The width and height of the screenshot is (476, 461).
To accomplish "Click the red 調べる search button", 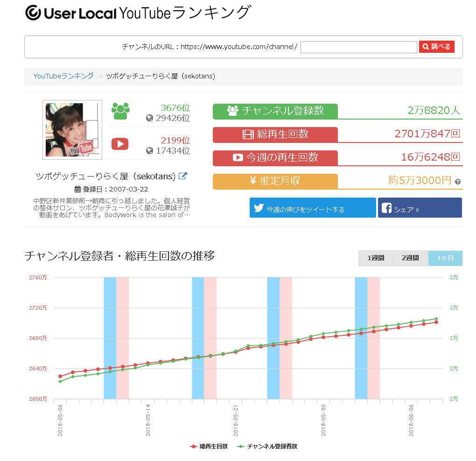I will (436, 47).
